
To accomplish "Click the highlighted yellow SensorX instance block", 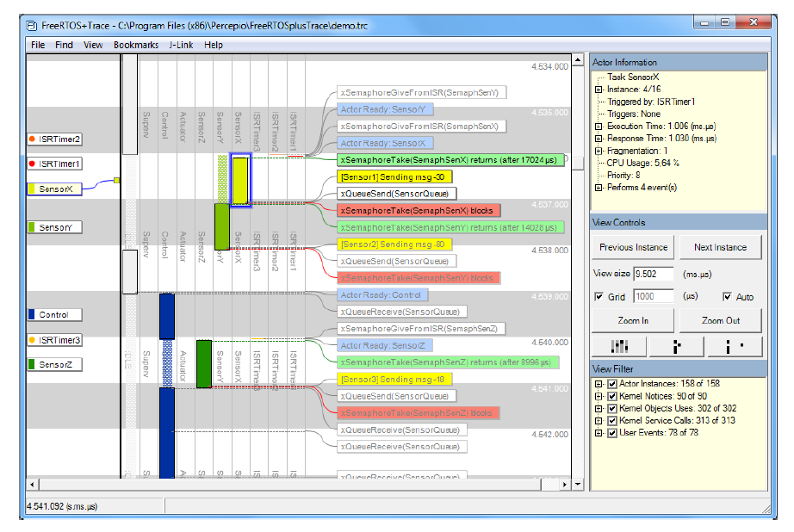I will coord(240,181).
